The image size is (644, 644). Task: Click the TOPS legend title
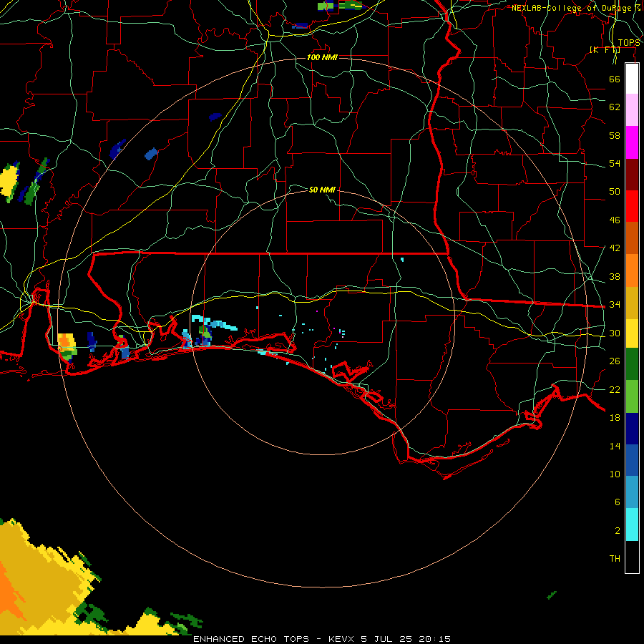[629, 43]
